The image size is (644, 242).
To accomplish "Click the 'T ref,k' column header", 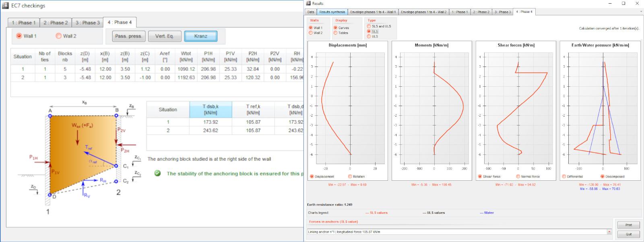I will [x=253, y=109].
